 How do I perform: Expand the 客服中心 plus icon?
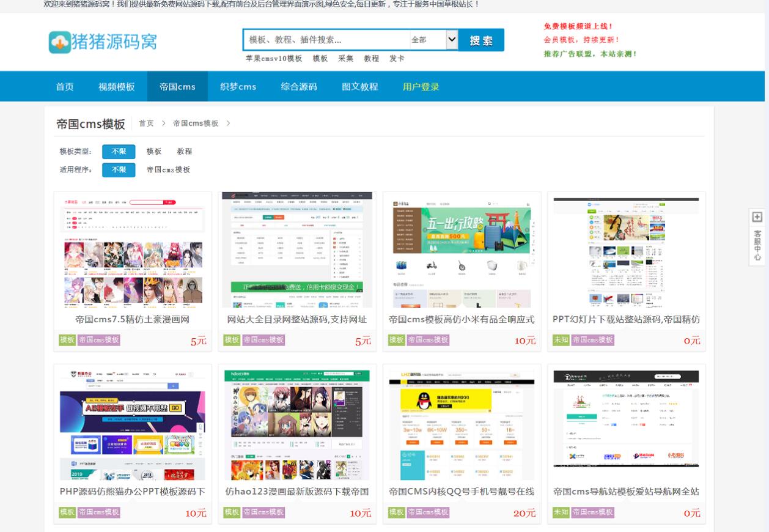757,217
